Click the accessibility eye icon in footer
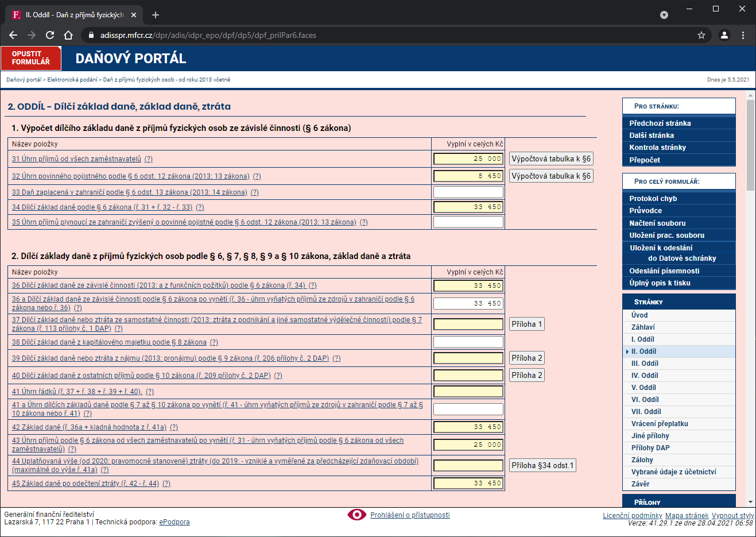Image resolution: width=756 pixels, height=537 pixels. pyautogui.click(x=356, y=515)
